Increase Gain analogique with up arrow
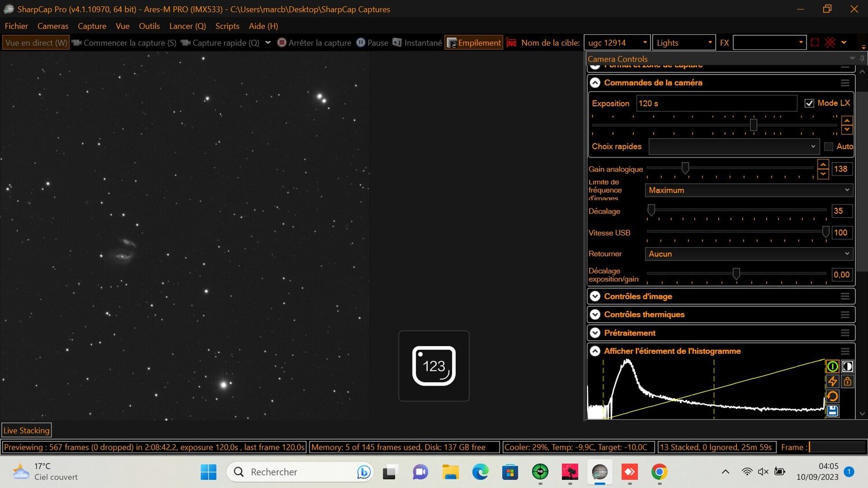This screenshot has width=868, height=488. pos(823,165)
